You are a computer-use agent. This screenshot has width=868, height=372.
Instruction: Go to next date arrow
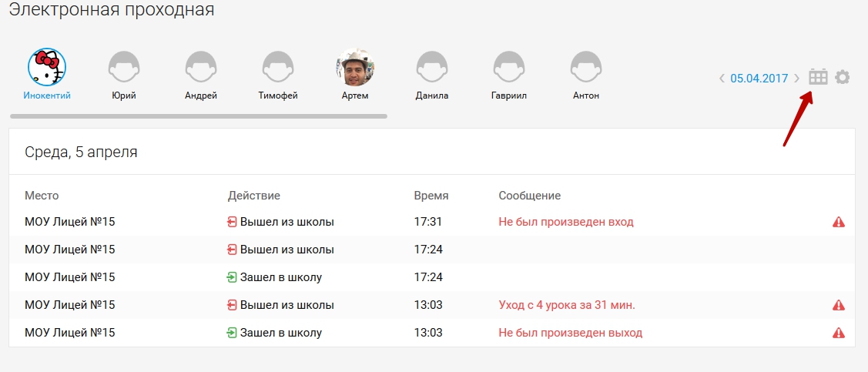[796, 78]
